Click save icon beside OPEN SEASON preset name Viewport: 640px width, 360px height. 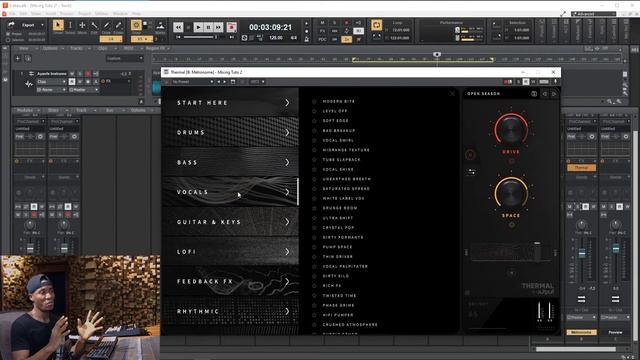[534, 94]
